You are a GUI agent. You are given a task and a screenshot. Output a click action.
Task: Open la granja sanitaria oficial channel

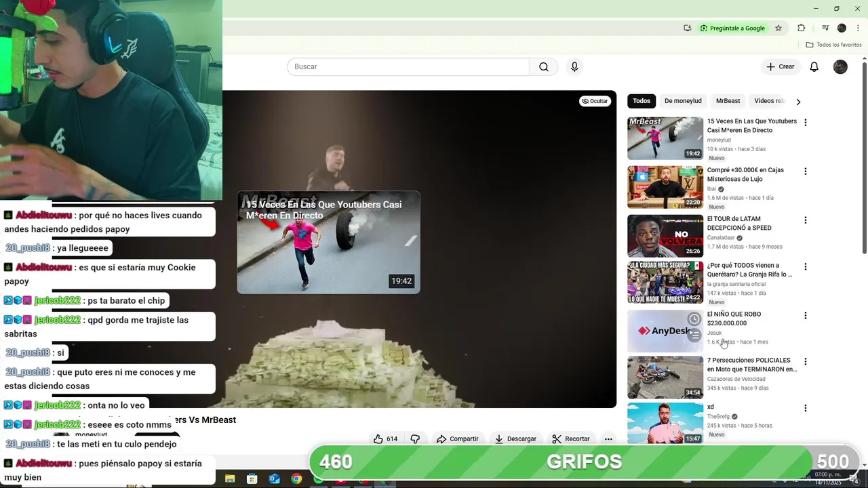(736, 284)
